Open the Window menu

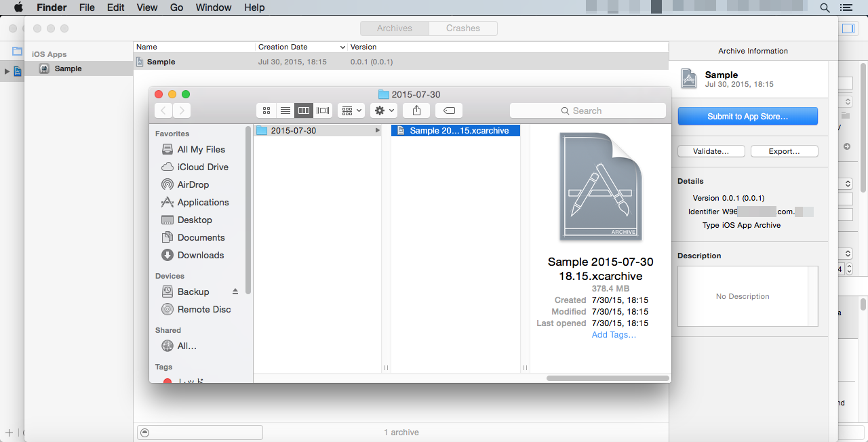(x=214, y=7)
